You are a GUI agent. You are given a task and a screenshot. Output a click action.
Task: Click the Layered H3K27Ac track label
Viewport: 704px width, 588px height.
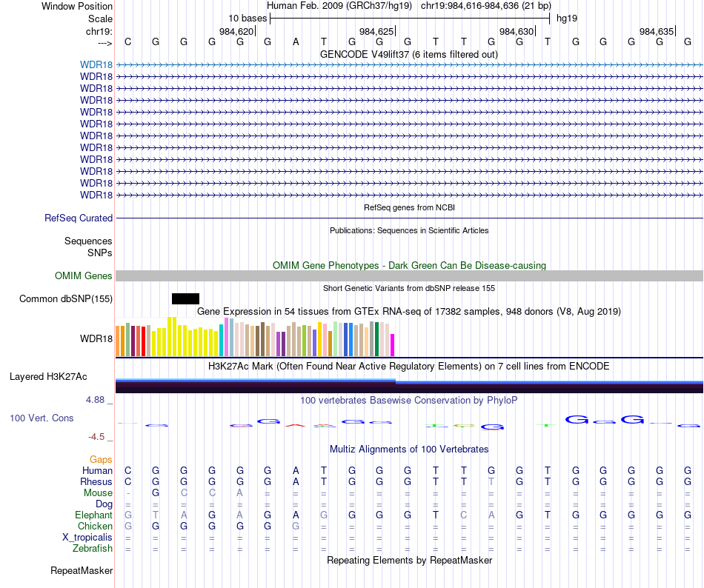48,377
